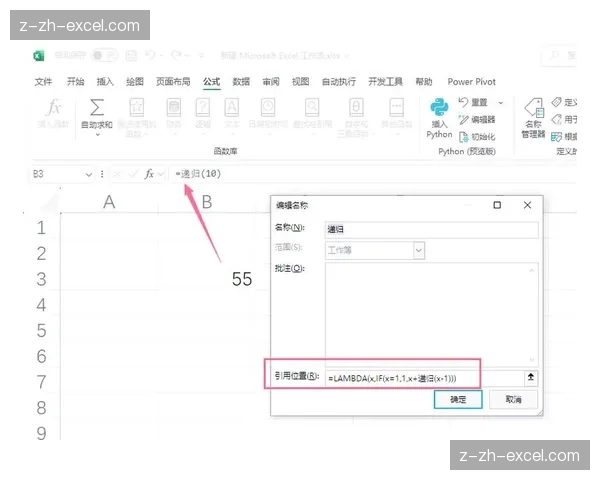
Task: Open the 自动执行 ribbon tab
Action: point(339,82)
